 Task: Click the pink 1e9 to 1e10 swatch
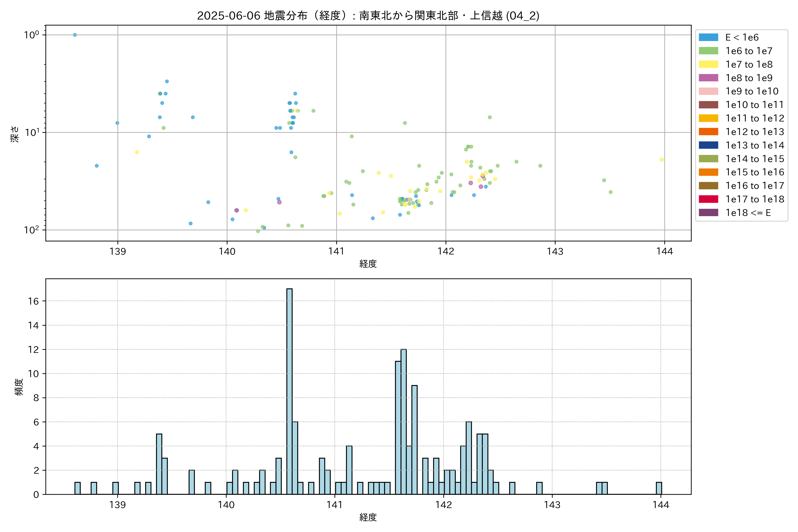coord(708,91)
